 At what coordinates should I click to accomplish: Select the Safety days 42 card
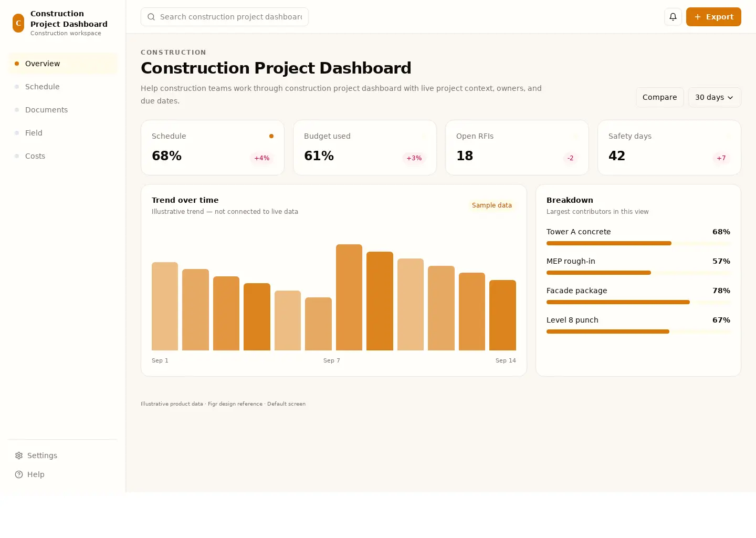point(669,148)
